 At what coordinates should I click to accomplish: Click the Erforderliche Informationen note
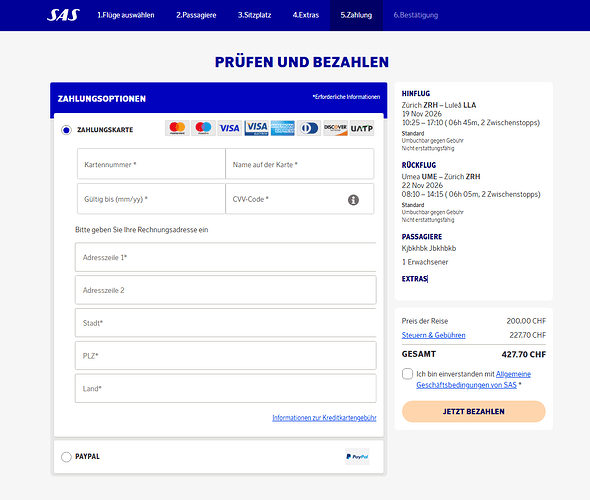tap(346, 97)
